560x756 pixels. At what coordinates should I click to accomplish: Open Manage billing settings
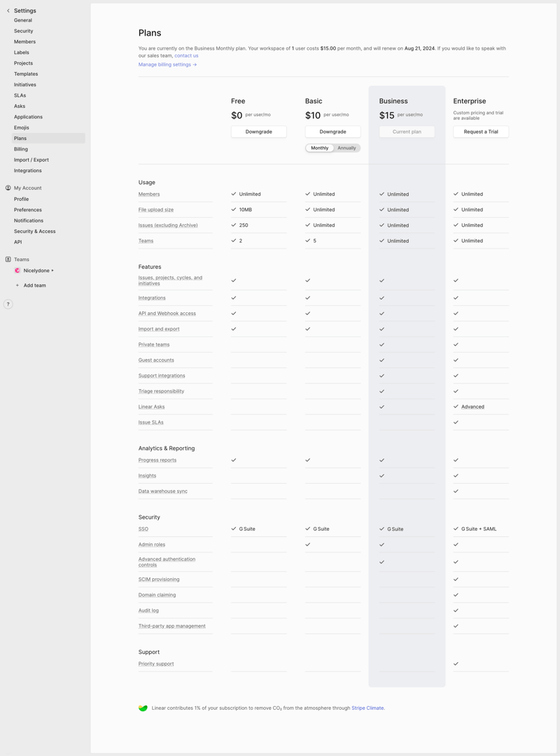pyautogui.click(x=165, y=64)
